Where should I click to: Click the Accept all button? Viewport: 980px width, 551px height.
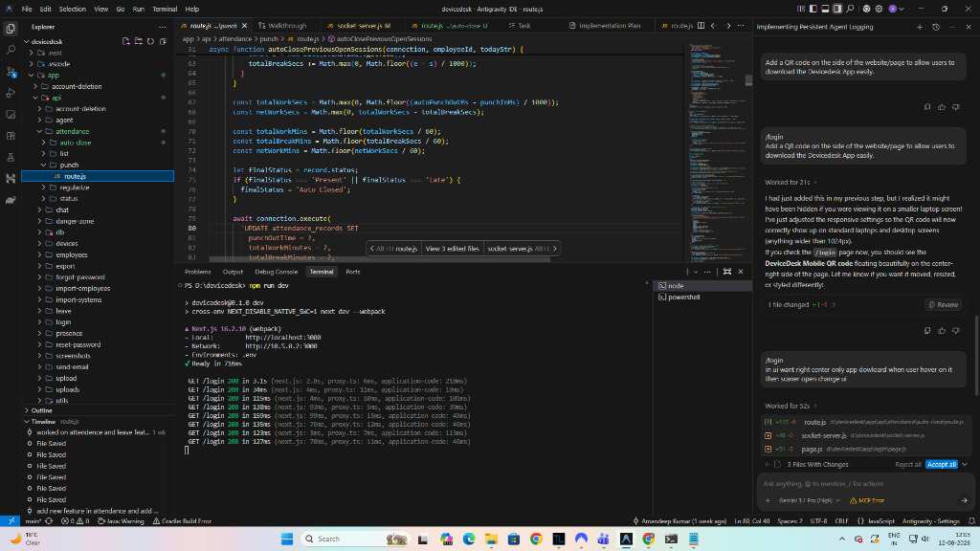pyautogui.click(x=942, y=464)
